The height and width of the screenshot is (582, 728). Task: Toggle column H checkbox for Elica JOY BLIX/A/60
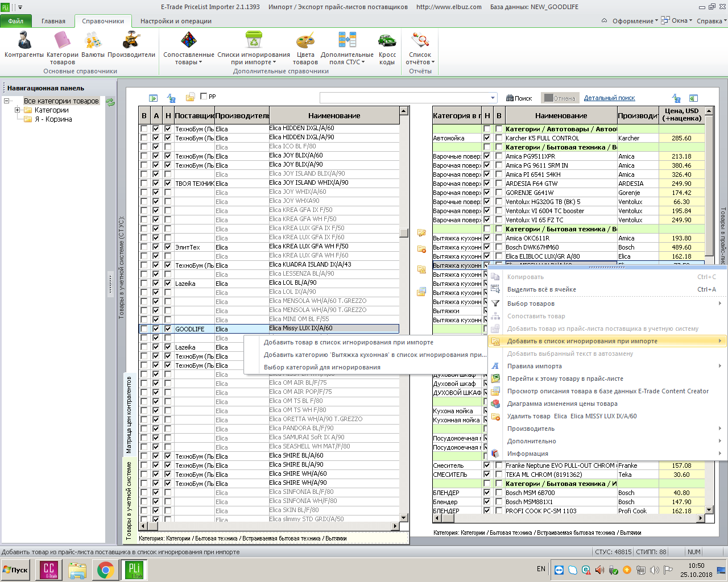(168, 156)
